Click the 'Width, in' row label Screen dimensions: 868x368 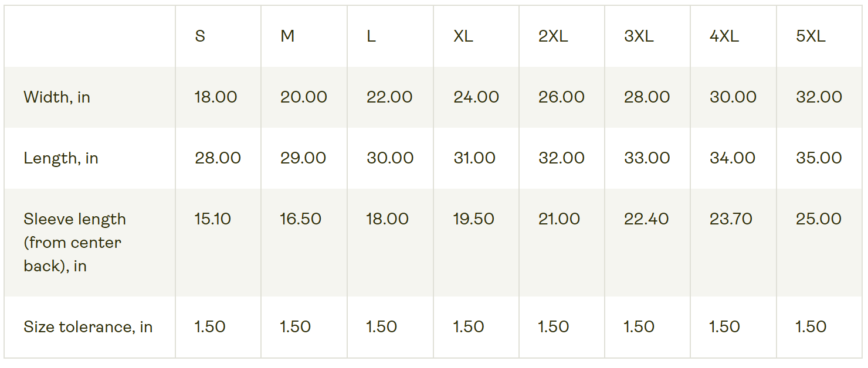(57, 97)
